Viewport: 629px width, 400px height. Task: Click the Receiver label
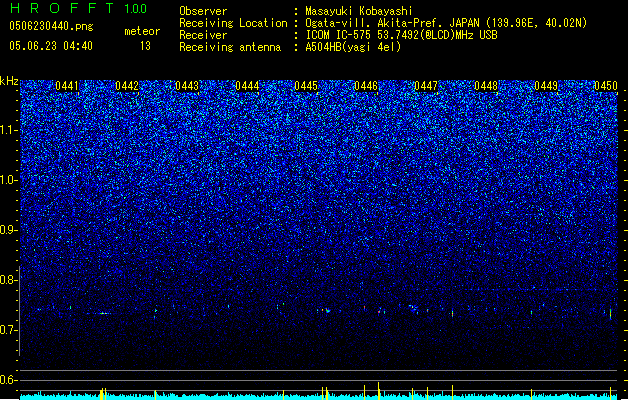pos(203,35)
